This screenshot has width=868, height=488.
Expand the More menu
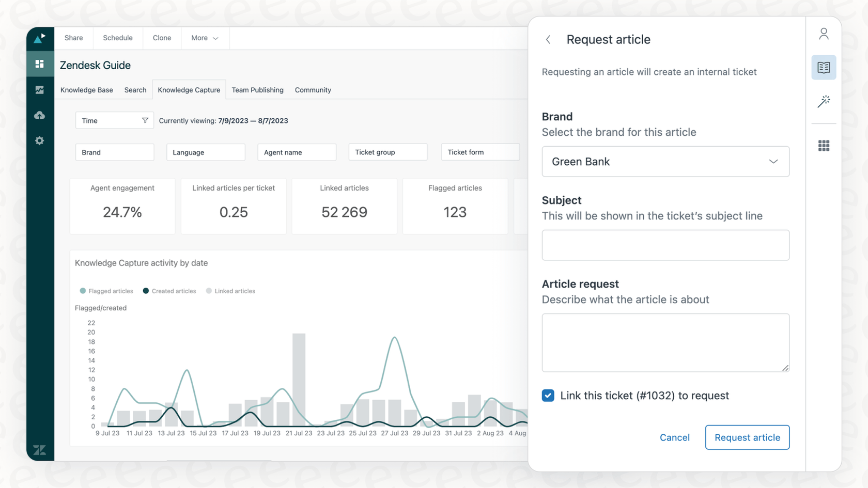(x=204, y=38)
